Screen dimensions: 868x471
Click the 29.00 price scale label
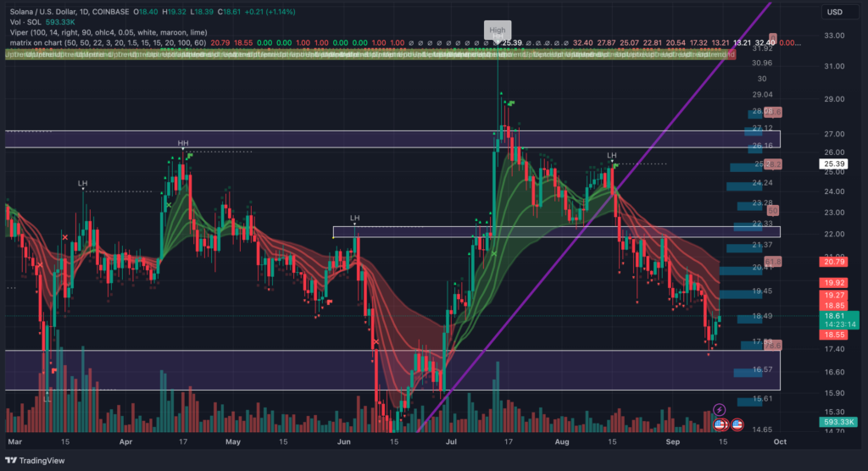tap(834, 99)
